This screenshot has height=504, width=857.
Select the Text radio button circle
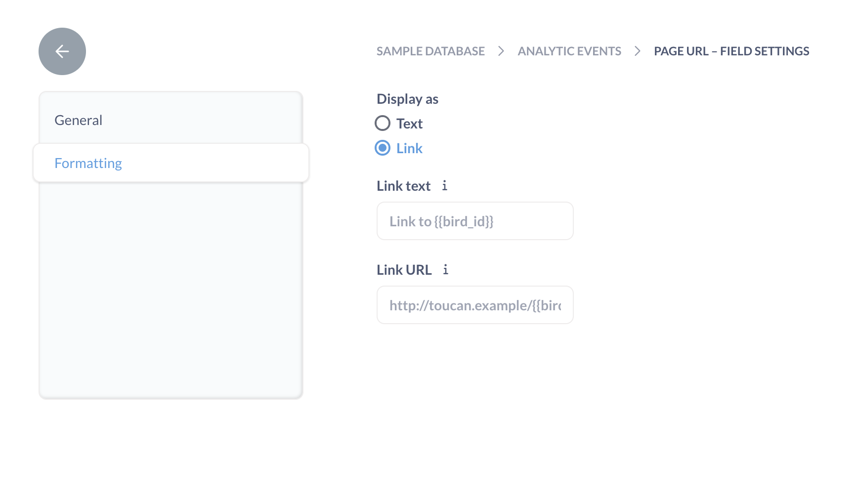(383, 124)
